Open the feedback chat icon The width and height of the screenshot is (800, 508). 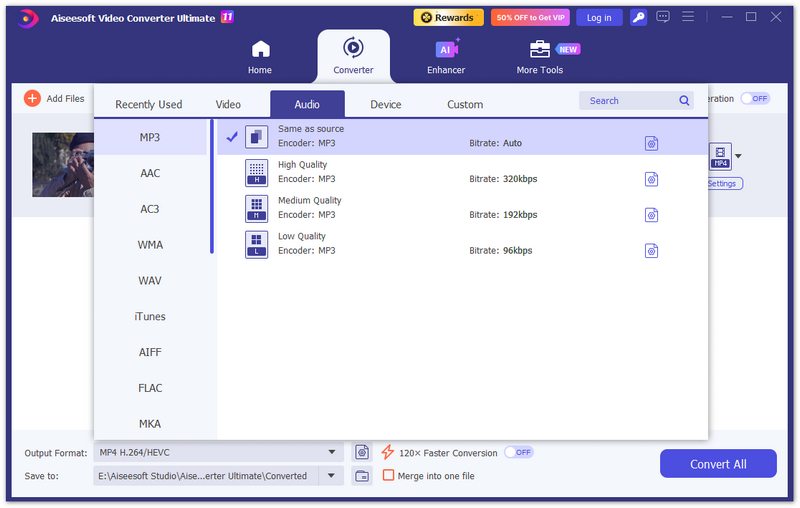click(663, 17)
